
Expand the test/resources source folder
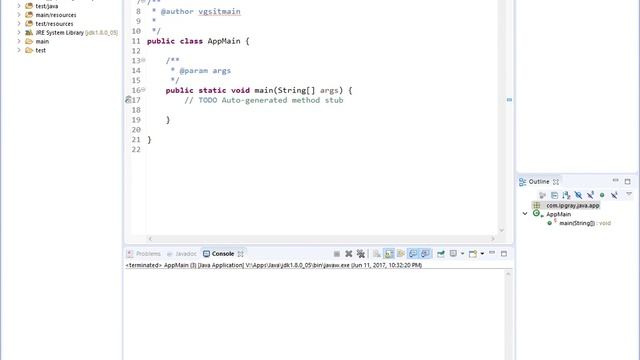[x=19, y=24]
